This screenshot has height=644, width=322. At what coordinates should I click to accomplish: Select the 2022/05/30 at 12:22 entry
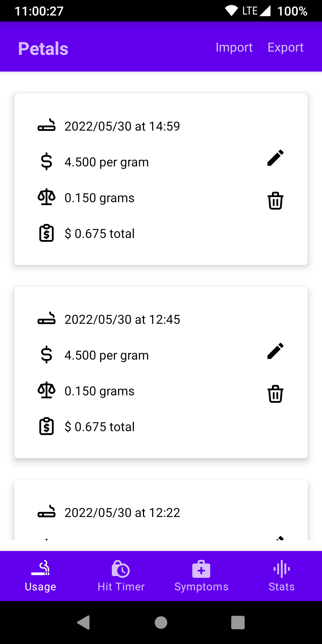[x=122, y=513]
